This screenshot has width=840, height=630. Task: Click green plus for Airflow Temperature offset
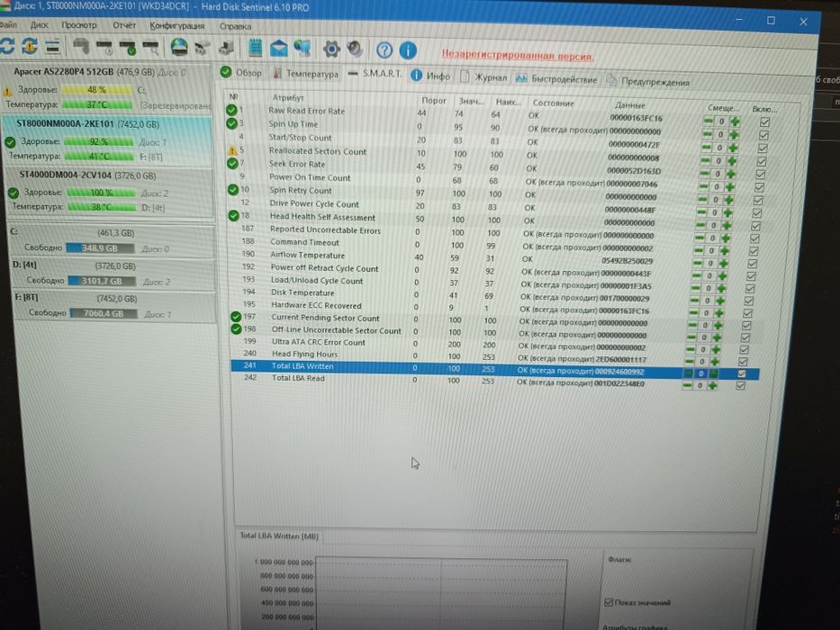pyautogui.click(x=724, y=264)
